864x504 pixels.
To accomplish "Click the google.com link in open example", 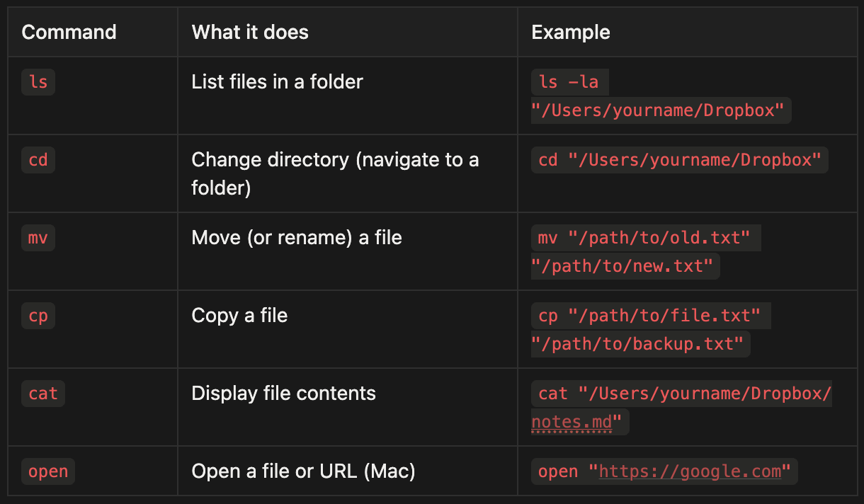I will (x=690, y=471).
